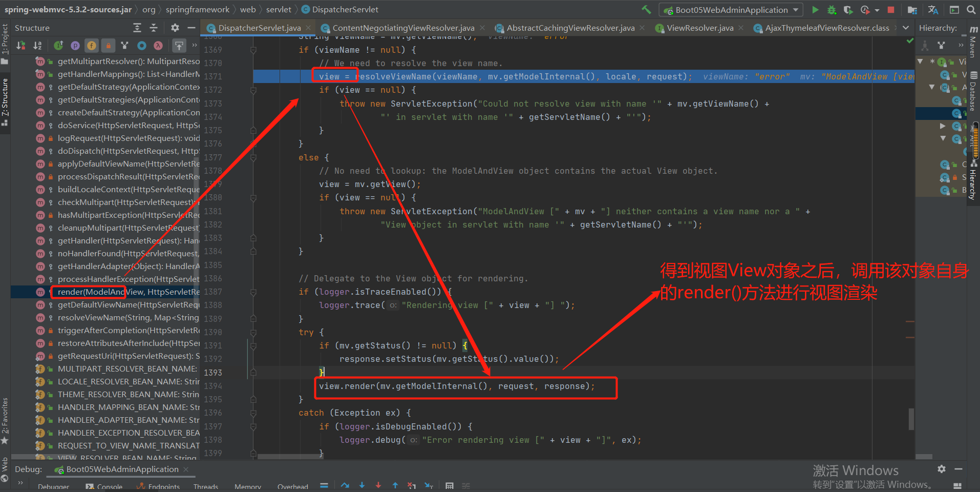Click Show Execution Point icon in Debug
The width and height of the screenshot is (980, 492).
(x=324, y=485)
